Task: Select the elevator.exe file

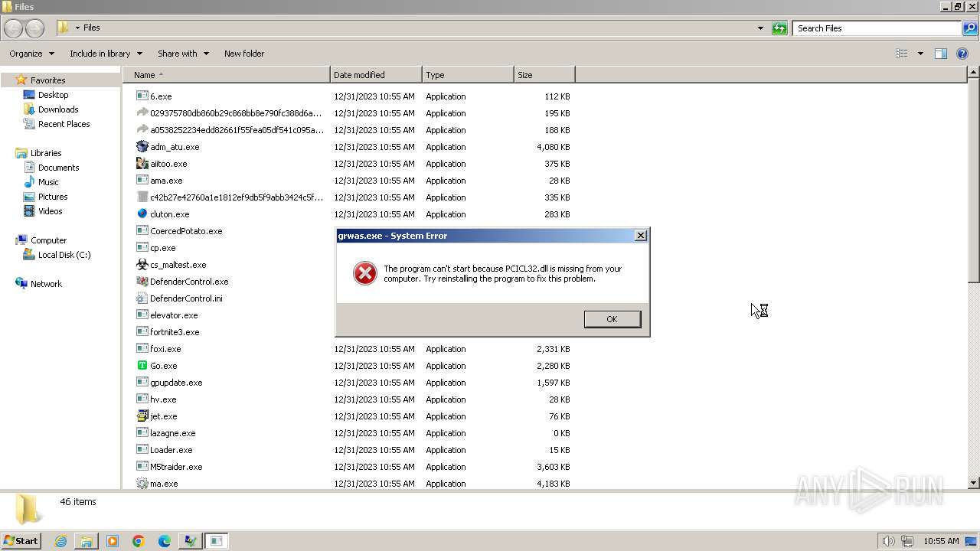Action: coord(174,315)
